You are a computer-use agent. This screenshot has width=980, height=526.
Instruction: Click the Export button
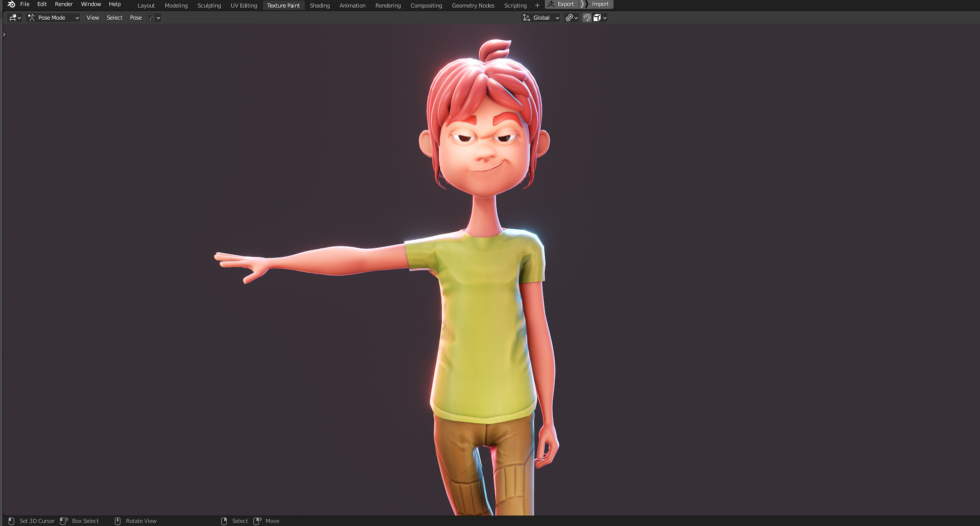point(565,4)
